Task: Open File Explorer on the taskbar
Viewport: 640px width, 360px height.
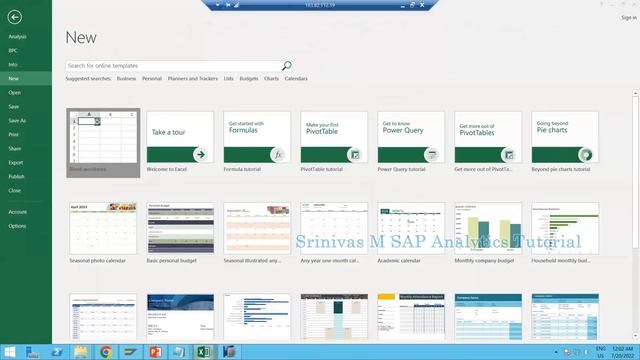Action: 81,352
